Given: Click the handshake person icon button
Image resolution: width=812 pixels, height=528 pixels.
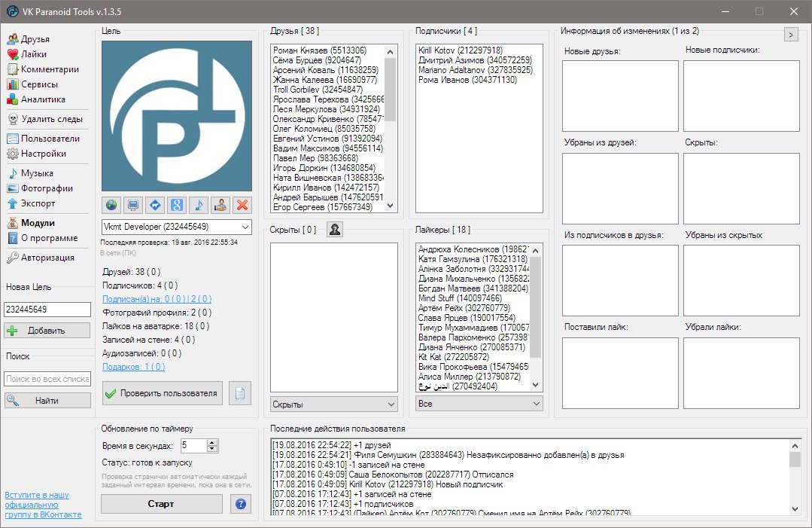Looking at the screenshot, I should click(220, 205).
